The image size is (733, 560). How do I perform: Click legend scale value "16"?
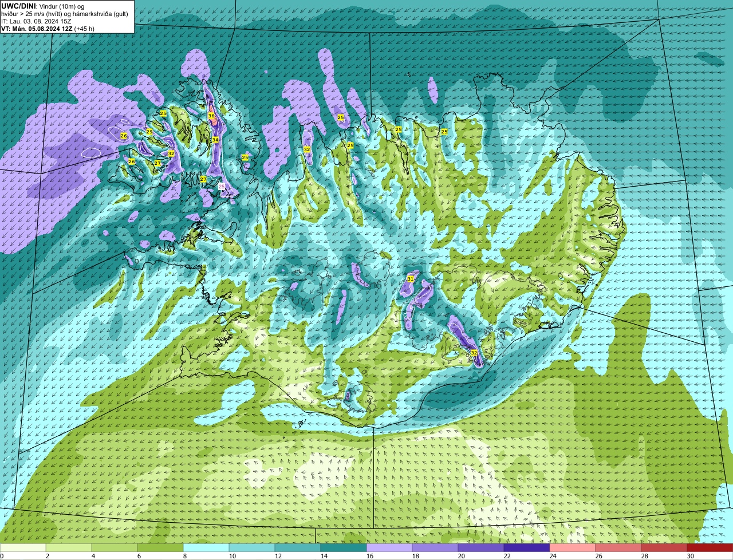tap(370, 556)
